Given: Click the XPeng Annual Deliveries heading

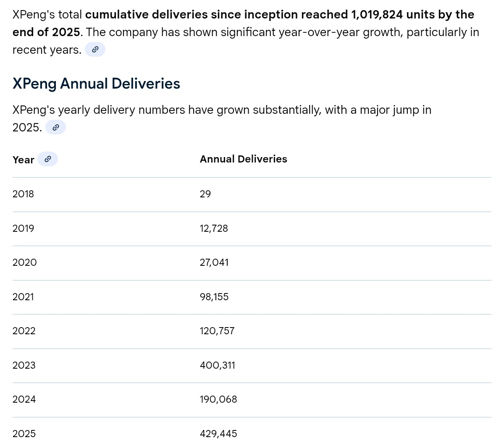Looking at the screenshot, I should click(x=96, y=84).
